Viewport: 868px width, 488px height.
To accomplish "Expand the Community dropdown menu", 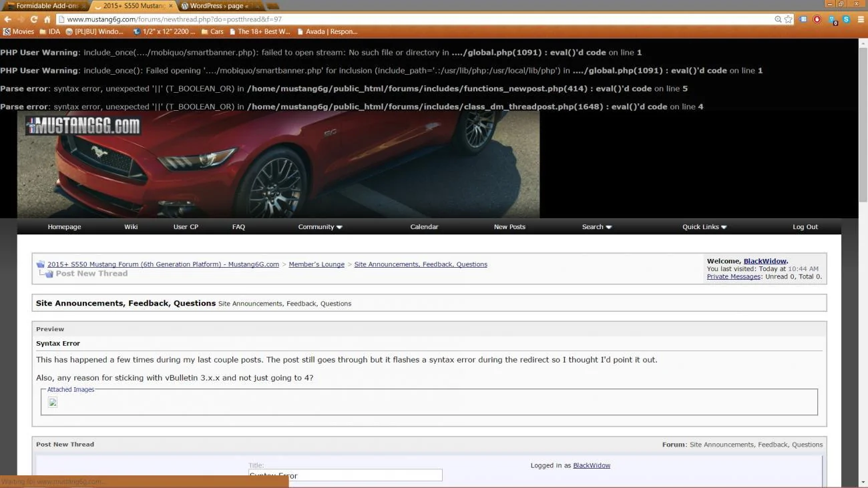I will pyautogui.click(x=320, y=227).
